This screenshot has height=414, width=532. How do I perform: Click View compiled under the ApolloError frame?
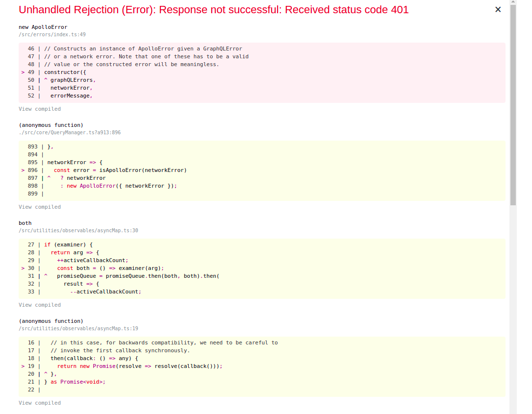(39, 109)
